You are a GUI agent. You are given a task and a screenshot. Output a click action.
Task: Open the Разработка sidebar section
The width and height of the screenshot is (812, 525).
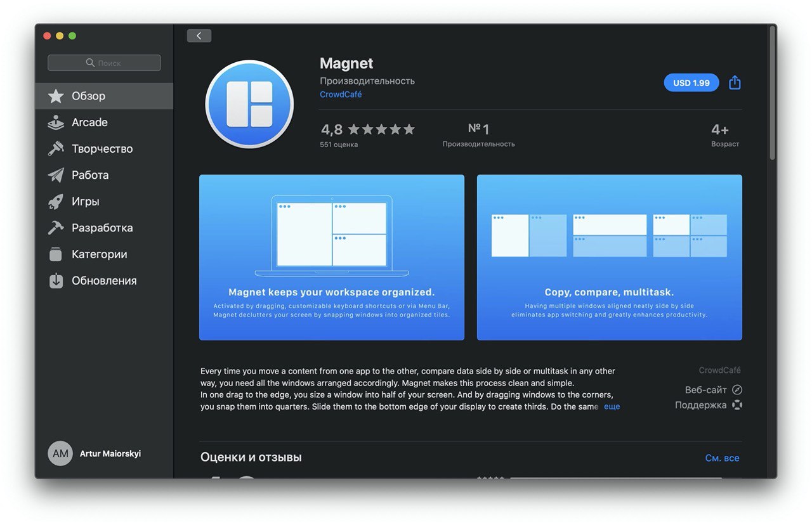[104, 228]
